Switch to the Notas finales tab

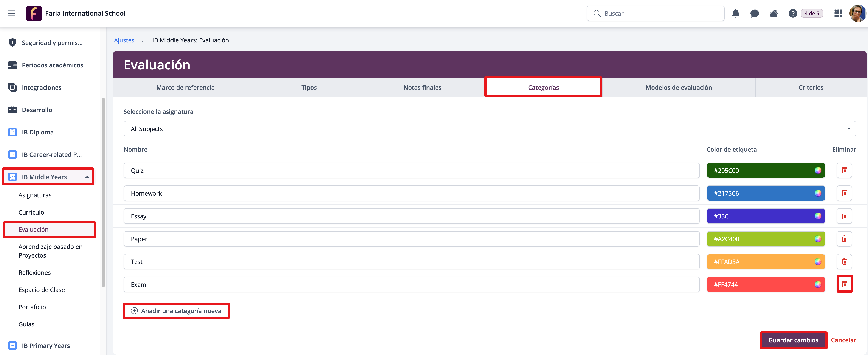[x=422, y=88]
